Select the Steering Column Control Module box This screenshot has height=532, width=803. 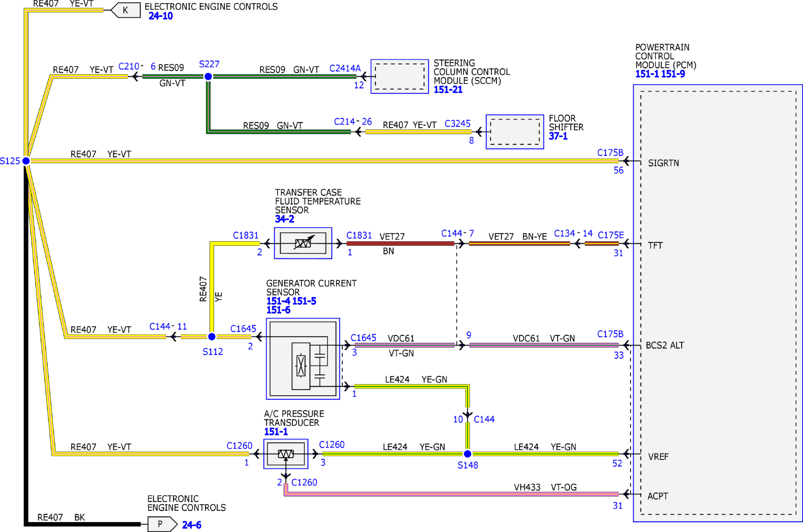[400, 77]
